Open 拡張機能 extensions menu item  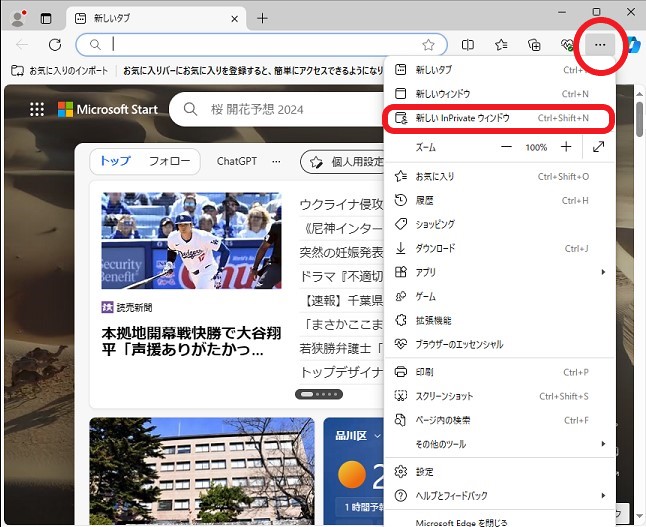[x=499, y=320]
